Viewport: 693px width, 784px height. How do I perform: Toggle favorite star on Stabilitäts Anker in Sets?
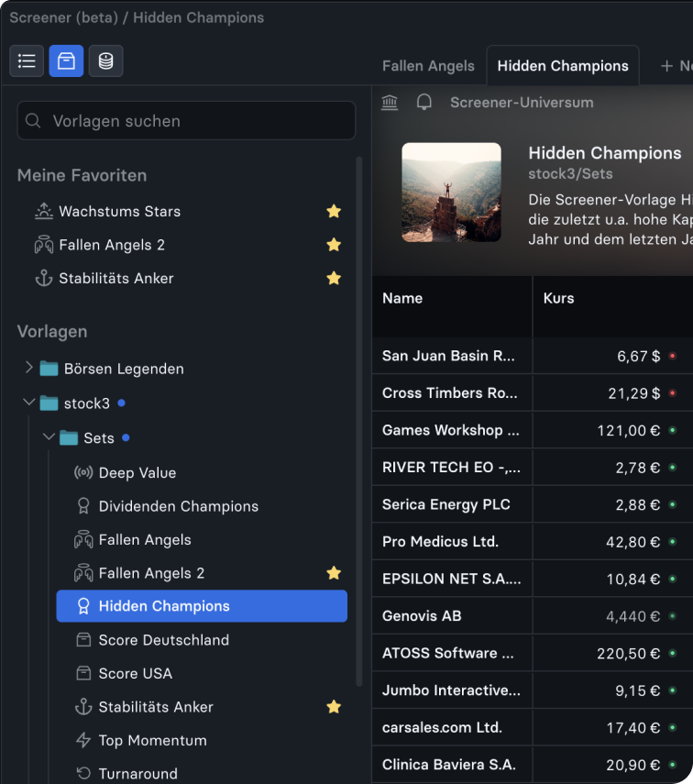(x=334, y=707)
